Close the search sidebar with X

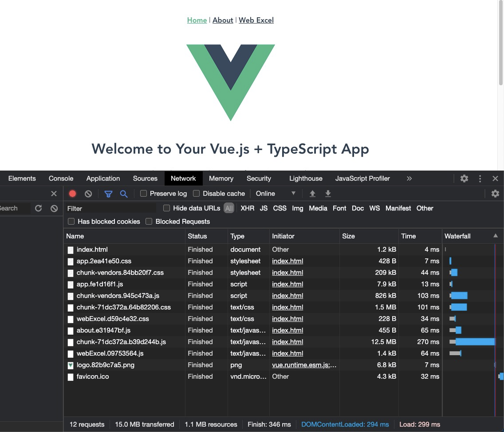tap(54, 194)
